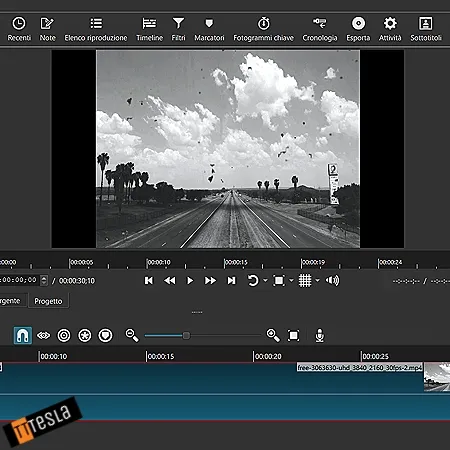Image resolution: width=450 pixels, height=450 pixels.
Task: Toggle the grid overlay button
Action: [305, 281]
